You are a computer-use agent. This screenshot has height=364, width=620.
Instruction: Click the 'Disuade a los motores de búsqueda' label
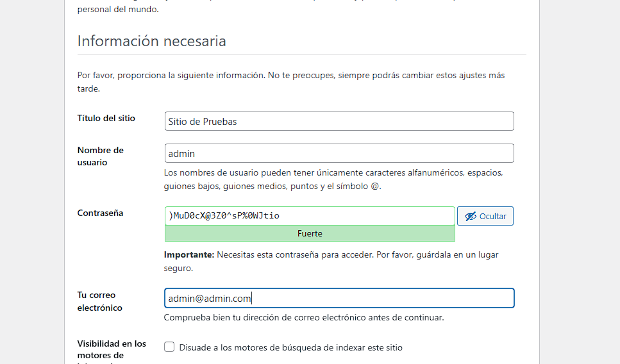pyautogui.click(x=290, y=347)
